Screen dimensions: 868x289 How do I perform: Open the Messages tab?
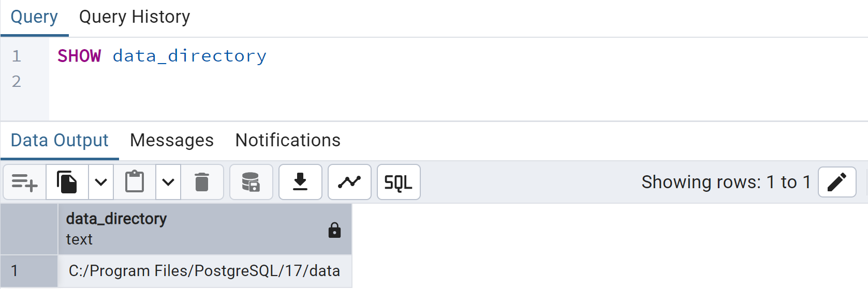click(x=172, y=140)
